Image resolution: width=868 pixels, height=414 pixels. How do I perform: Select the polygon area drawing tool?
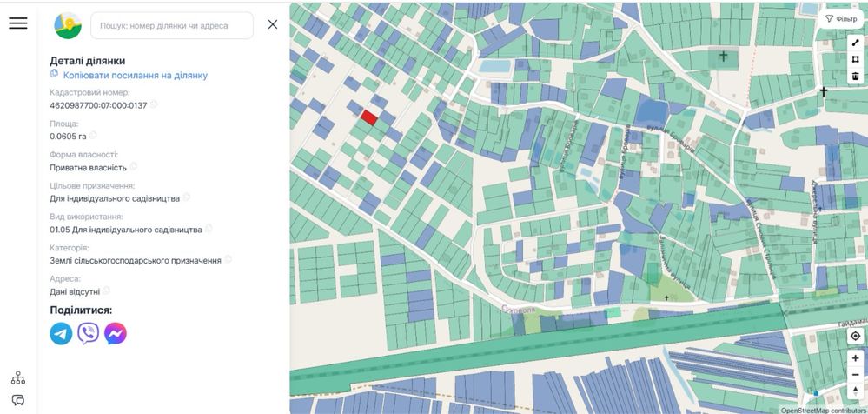855,59
